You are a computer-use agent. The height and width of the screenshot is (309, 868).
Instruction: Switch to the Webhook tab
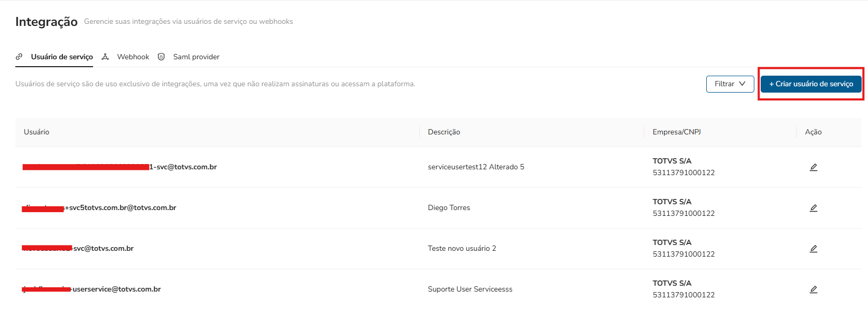tap(133, 57)
